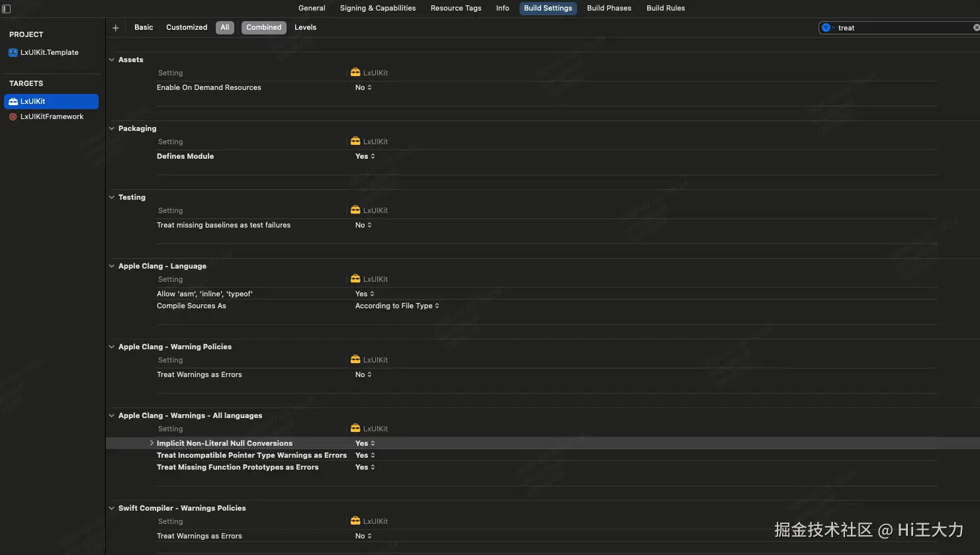Open Defines Module Yes dropdown
The width and height of the screenshot is (980, 555).
click(365, 156)
